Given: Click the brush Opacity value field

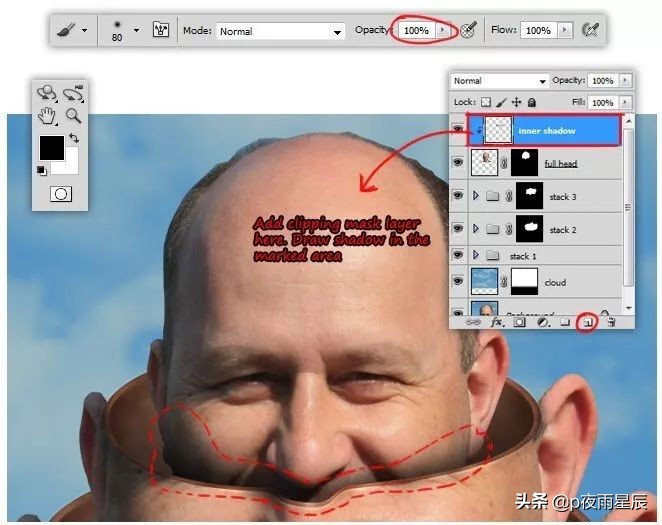Looking at the screenshot, I should (x=415, y=31).
